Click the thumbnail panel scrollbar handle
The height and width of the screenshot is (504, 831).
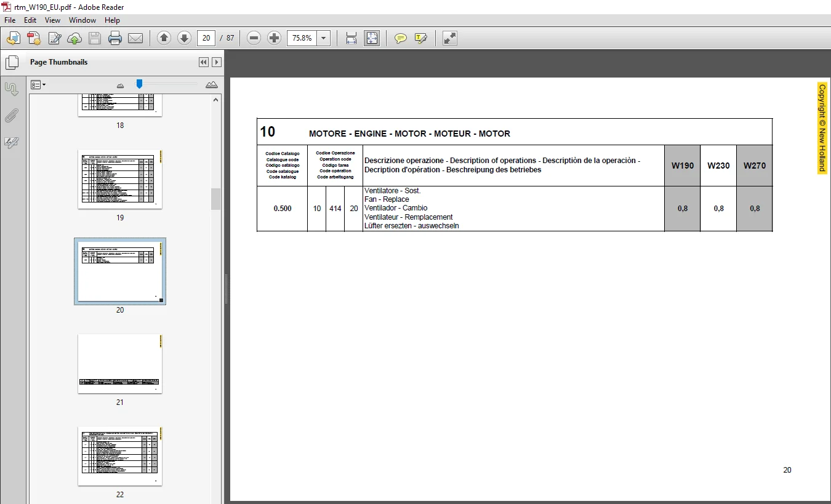(x=216, y=199)
